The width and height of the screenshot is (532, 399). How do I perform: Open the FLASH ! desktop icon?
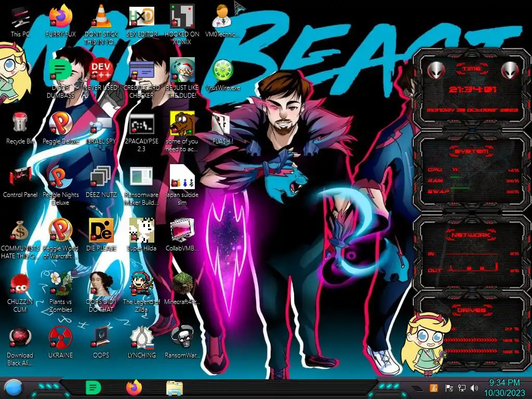click(x=222, y=128)
